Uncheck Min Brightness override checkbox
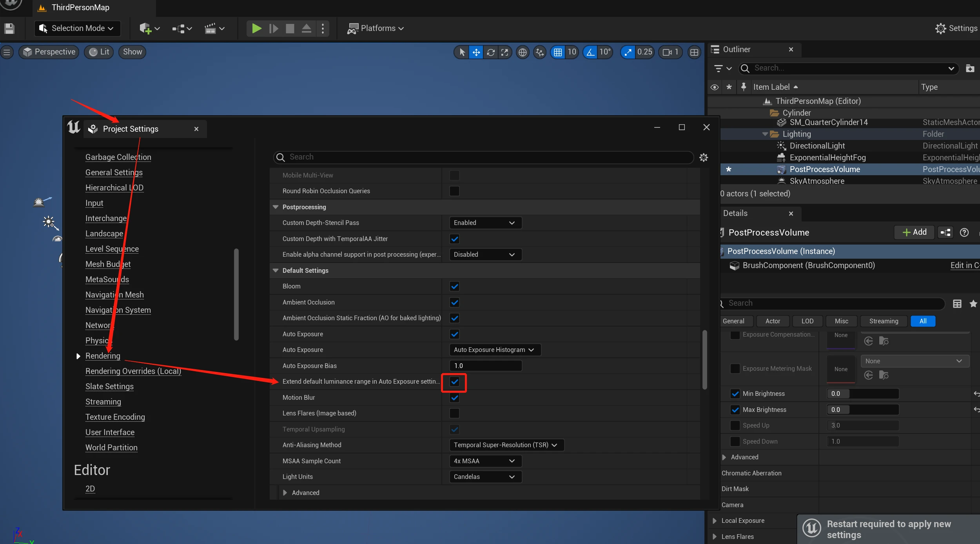 point(735,394)
